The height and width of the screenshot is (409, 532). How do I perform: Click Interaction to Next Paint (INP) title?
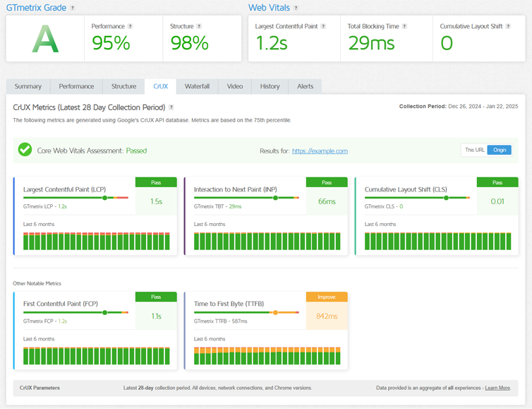click(236, 189)
